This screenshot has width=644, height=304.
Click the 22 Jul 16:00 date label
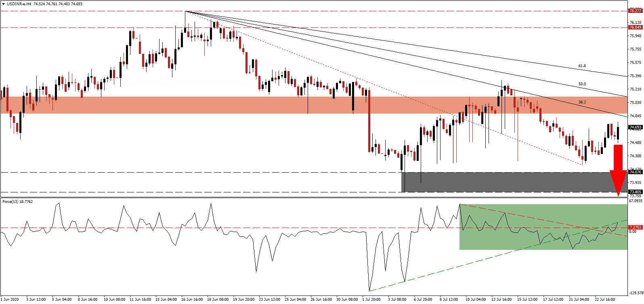pyautogui.click(x=605, y=300)
